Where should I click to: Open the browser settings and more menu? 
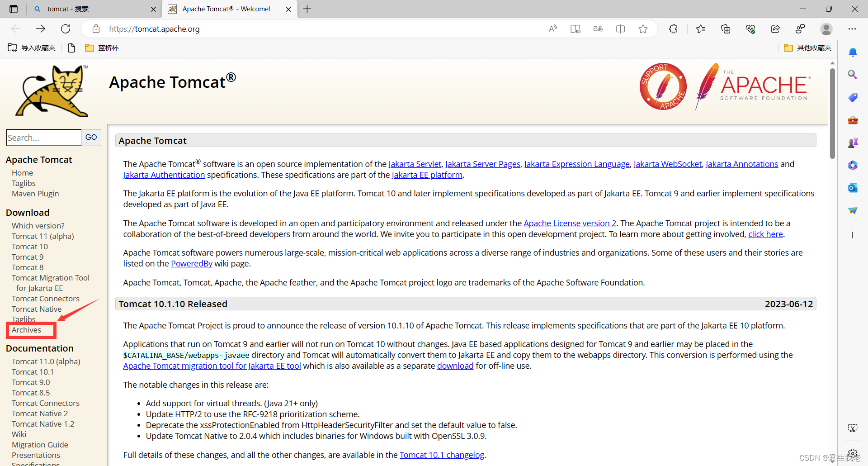(x=852, y=29)
